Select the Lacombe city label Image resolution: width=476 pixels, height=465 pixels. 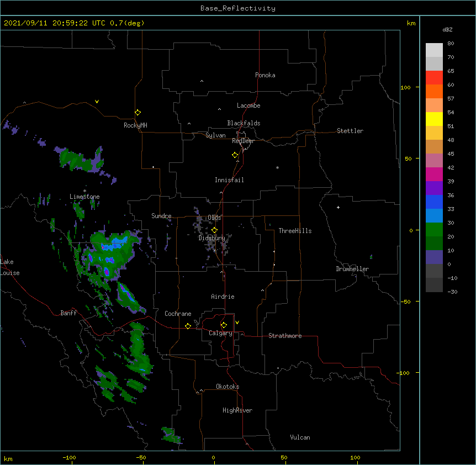pyautogui.click(x=248, y=105)
